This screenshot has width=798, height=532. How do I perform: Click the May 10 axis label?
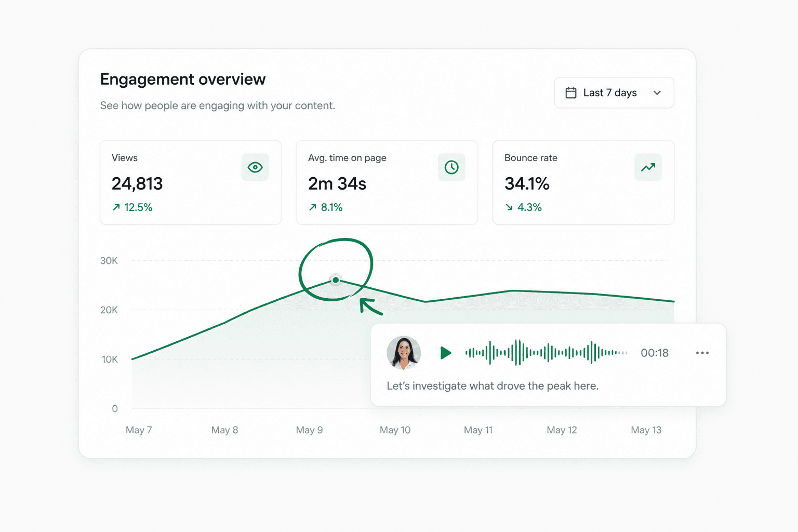coord(395,430)
